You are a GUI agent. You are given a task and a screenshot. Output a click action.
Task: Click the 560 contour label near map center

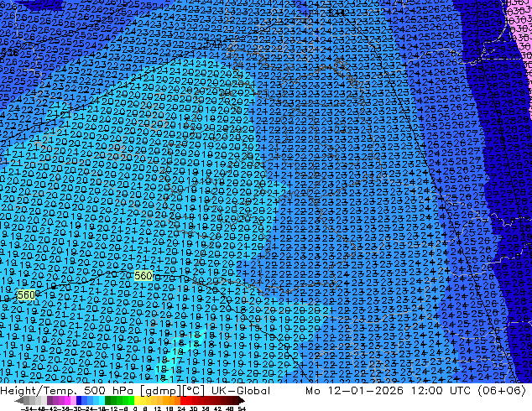143,275
